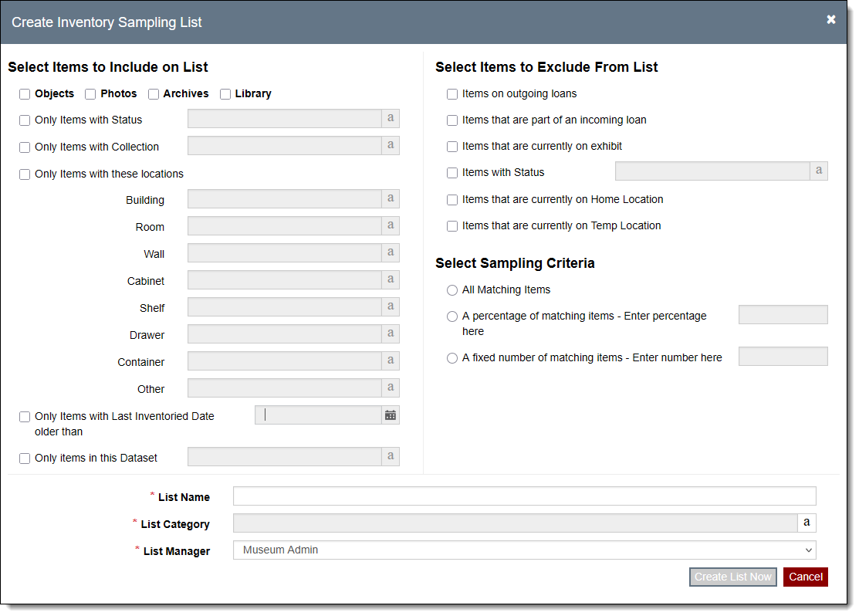Enable the Objects checkbox

coord(25,94)
